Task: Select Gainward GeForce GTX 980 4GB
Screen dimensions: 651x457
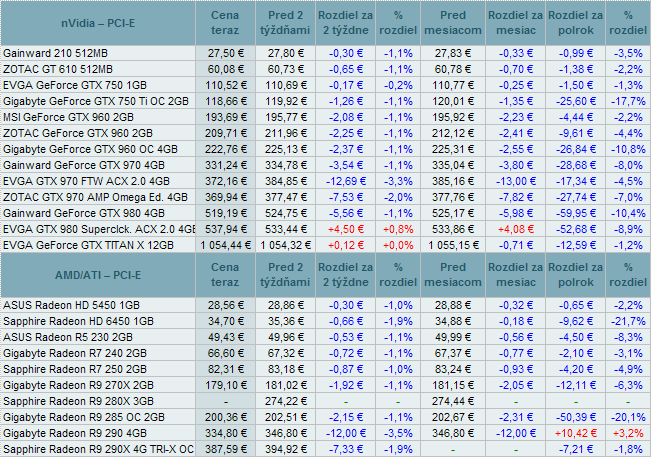Action: [84, 213]
